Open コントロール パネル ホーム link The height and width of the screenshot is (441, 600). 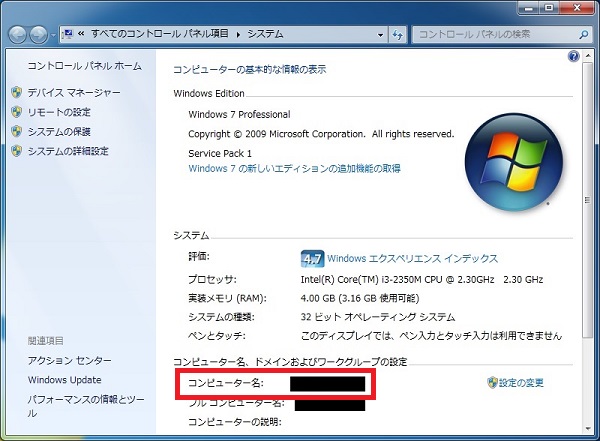tap(85, 66)
